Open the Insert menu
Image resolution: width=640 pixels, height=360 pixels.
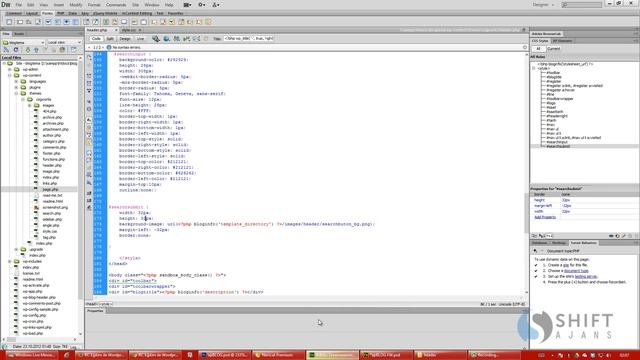tap(59, 5)
